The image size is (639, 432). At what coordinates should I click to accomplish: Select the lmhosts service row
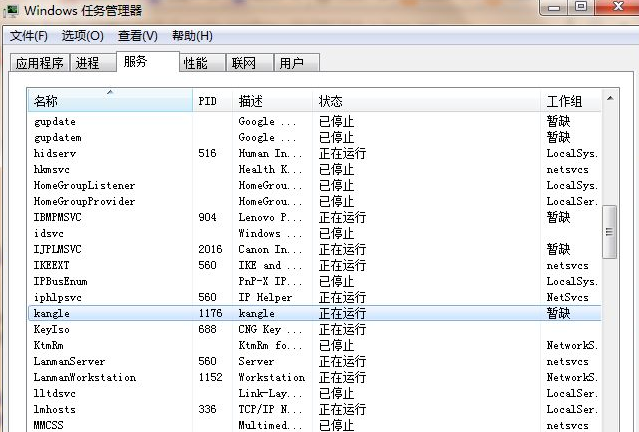315,410
